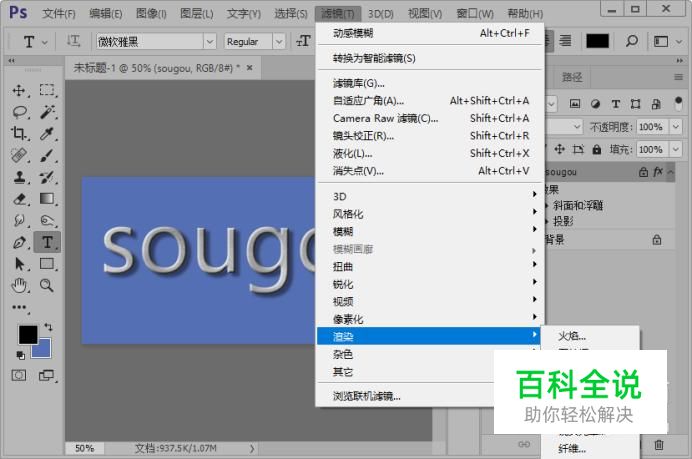The image size is (692, 459).
Task: Toggle text orientation in options bar
Action: point(73,41)
